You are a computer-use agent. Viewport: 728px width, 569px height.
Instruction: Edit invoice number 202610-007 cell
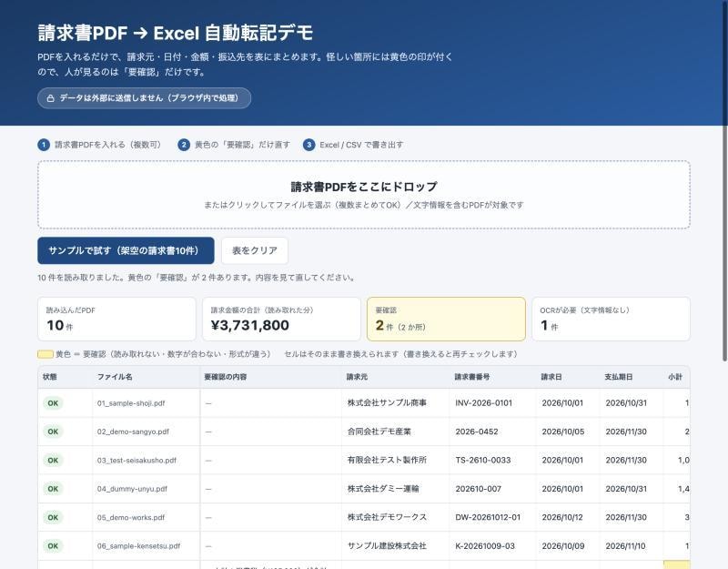point(492,489)
